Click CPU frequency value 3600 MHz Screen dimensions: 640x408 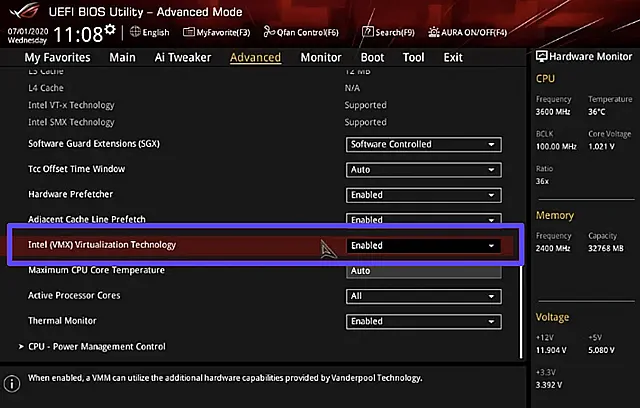[553, 112]
